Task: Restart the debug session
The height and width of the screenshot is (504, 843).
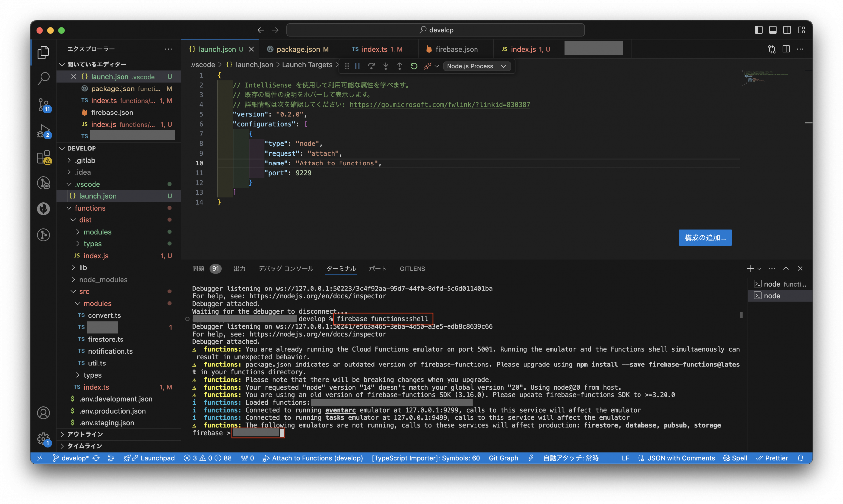Action: tap(414, 66)
